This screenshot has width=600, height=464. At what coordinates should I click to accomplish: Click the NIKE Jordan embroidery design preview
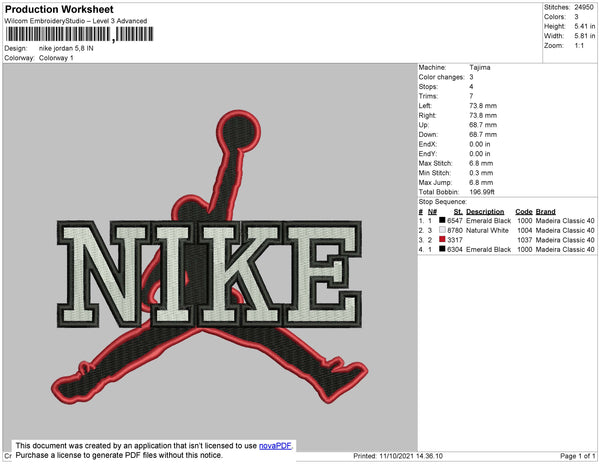[x=210, y=257]
